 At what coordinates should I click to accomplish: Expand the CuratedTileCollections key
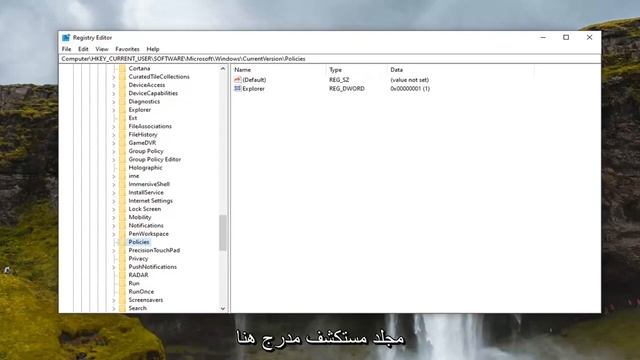pyautogui.click(x=114, y=77)
